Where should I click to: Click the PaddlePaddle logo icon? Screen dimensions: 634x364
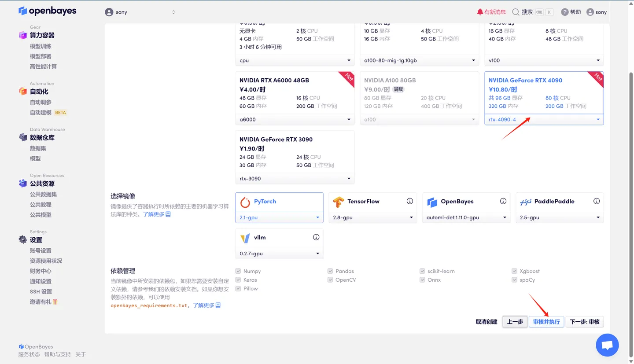[x=526, y=202]
